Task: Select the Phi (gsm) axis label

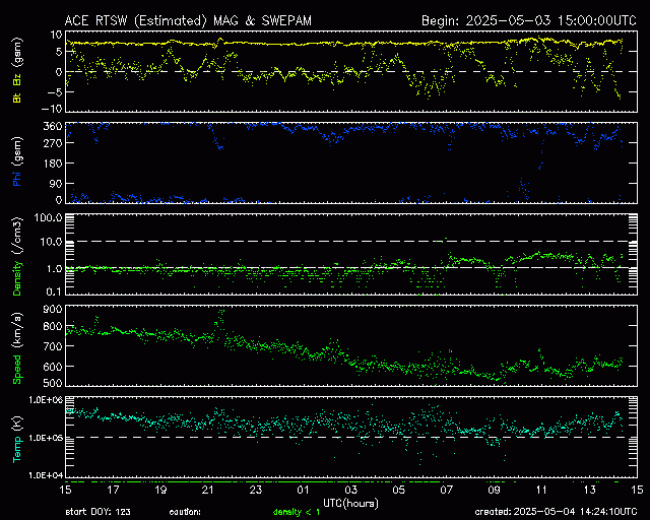Action: pos(17,162)
